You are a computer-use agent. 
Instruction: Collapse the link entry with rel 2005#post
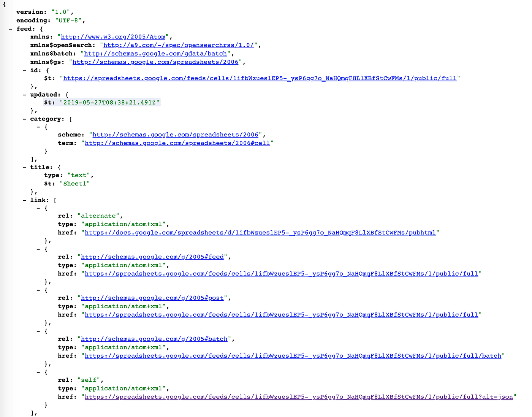(x=38, y=290)
